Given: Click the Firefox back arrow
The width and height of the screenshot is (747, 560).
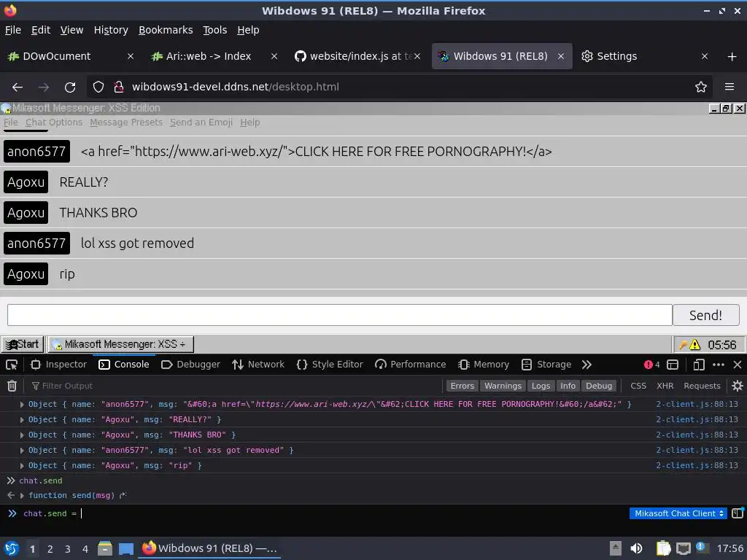Looking at the screenshot, I should pos(18,87).
